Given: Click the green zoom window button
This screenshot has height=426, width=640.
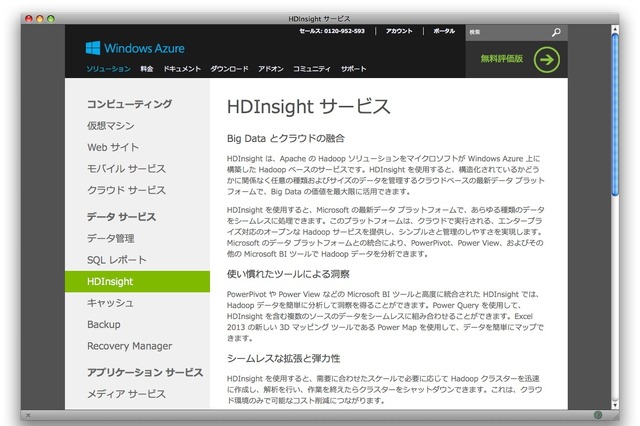Looking at the screenshot, I should pyautogui.click(x=51, y=19).
